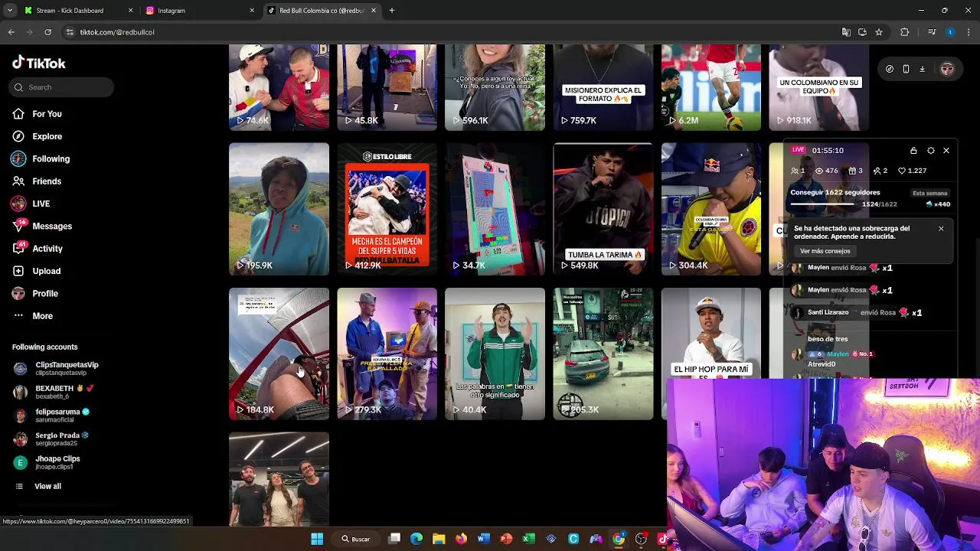Screen dimensions: 980x551
Task: Click the Upload option
Action: 36,271
